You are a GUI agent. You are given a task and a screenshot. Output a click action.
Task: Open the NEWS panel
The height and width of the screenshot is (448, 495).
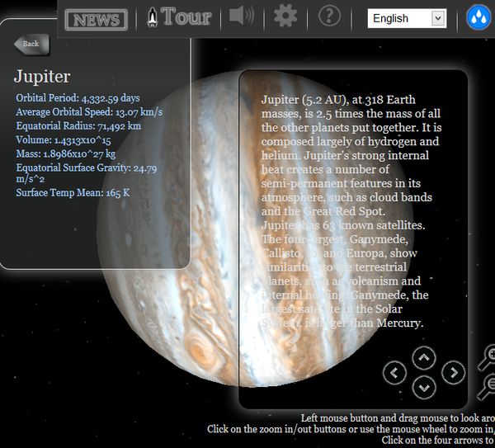pos(97,20)
